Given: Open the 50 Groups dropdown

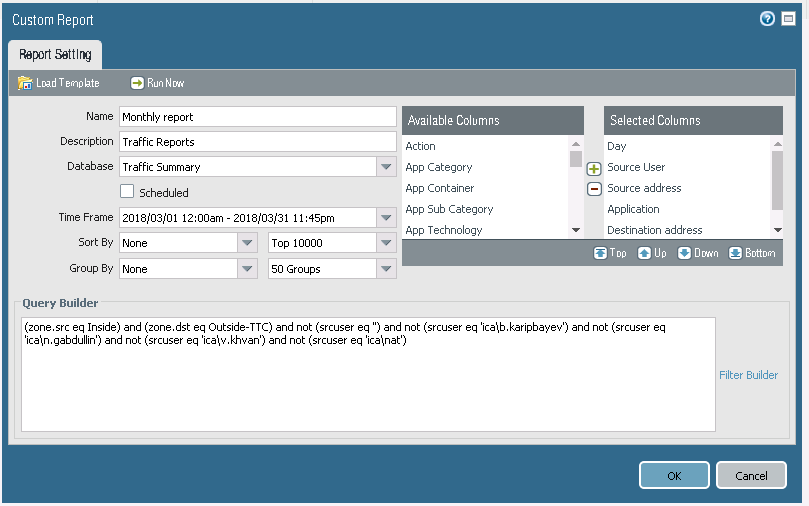Looking at the screenshot, I should tap(386, 269).
